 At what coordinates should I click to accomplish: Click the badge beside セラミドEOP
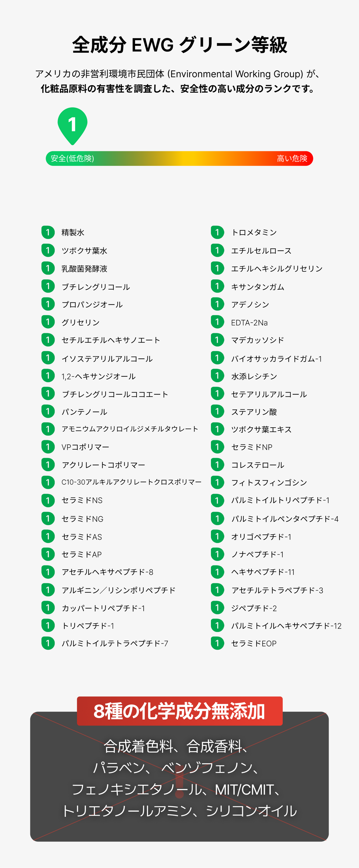[217, 643]
